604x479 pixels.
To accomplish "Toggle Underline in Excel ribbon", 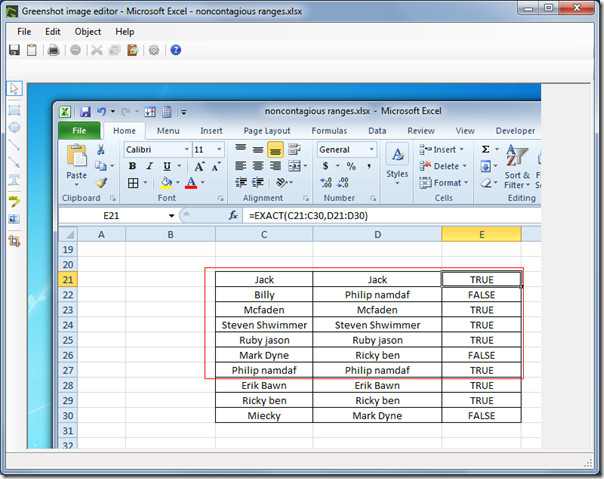I will (167, 166).
